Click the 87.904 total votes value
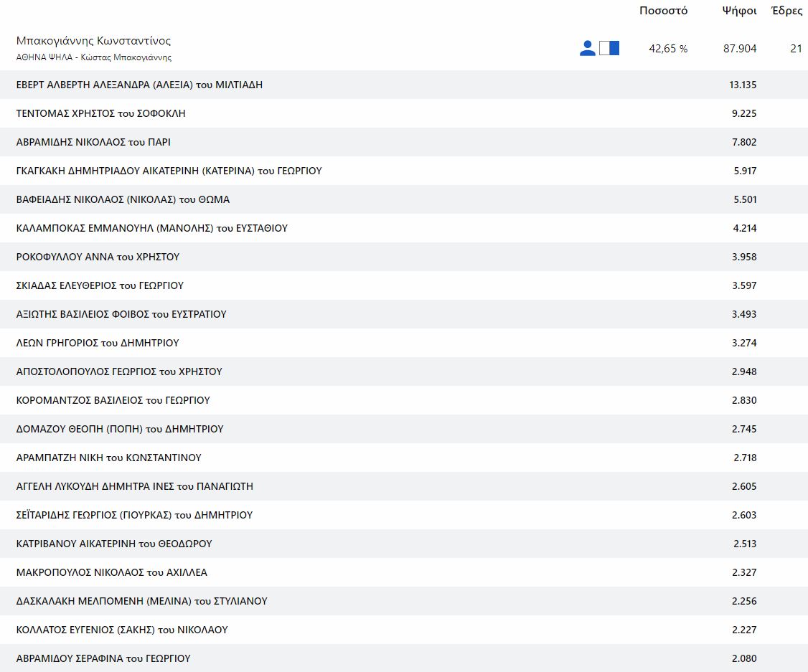The height and width of the screenshot is (672, 808). (740, 49)
